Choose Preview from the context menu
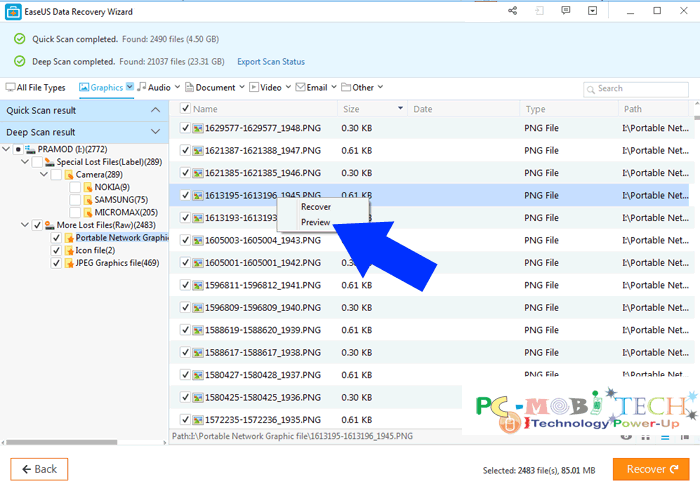Viewport: 700px width, 491px height. pyautogui.click(x=316, y=222)
